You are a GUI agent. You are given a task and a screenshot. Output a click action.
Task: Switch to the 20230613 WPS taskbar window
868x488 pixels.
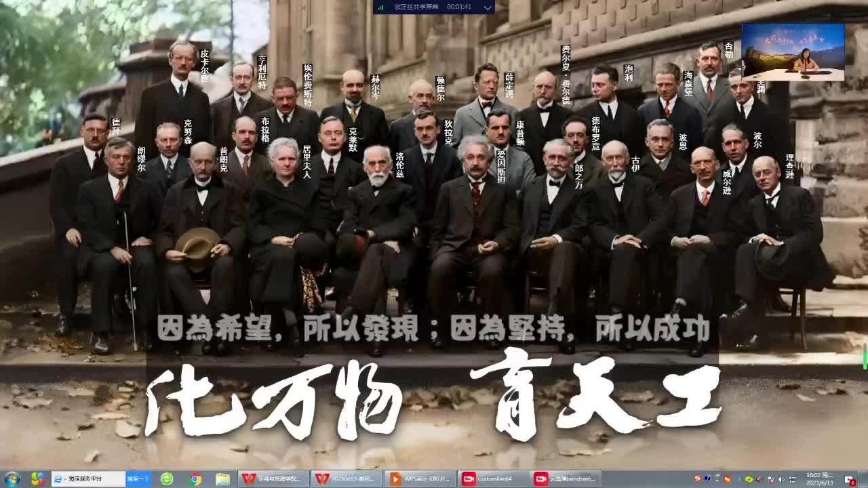click(x=347, y=479)
